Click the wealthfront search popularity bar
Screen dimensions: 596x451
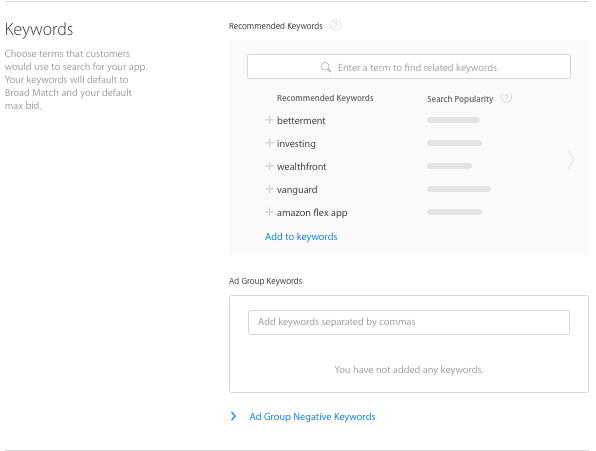(449, 166)
